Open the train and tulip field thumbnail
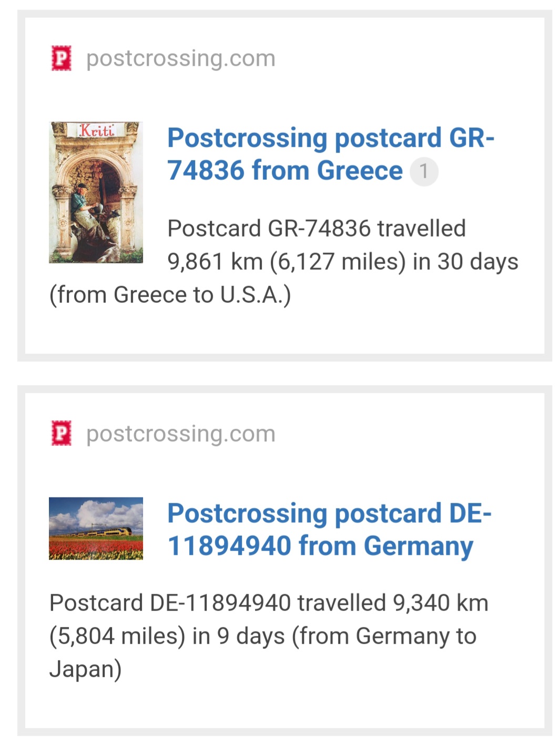The width and height of the screenshot is (560, 753). point(96,528)
